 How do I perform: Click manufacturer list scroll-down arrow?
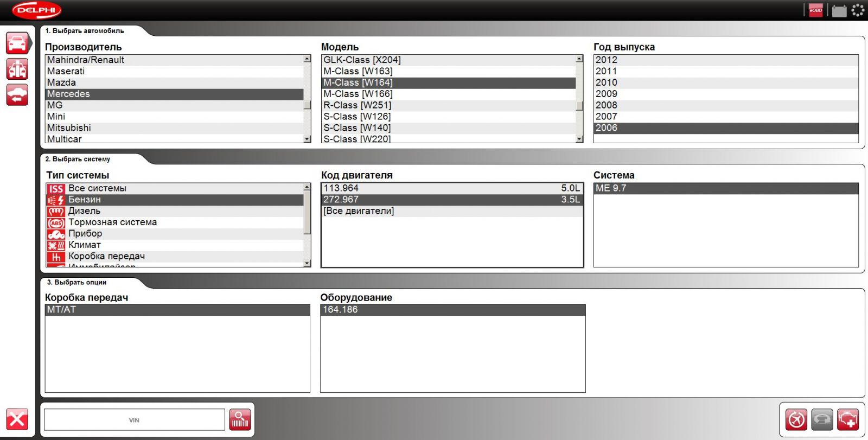click(x=307, y=139)
